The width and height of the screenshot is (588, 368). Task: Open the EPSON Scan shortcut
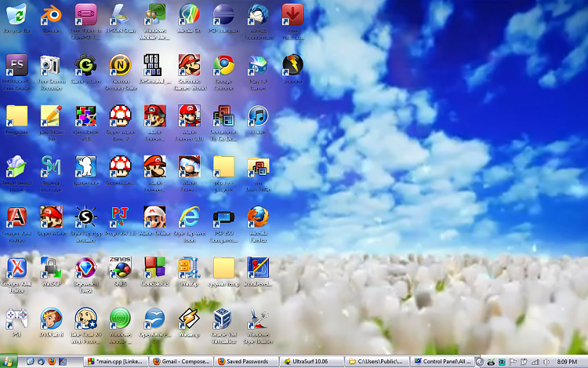click(121, 15)
